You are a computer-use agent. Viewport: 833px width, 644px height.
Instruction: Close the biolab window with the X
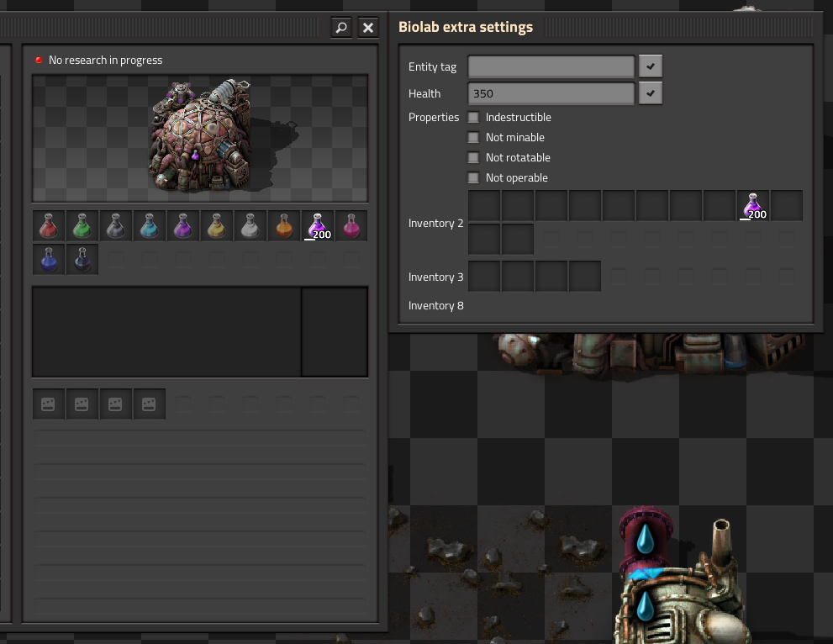pos(367,27)
